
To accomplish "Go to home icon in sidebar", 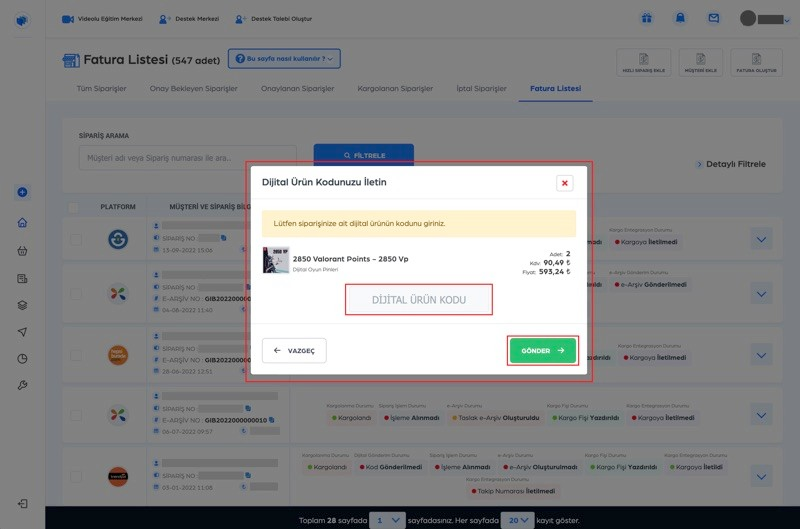I will 22,223.
